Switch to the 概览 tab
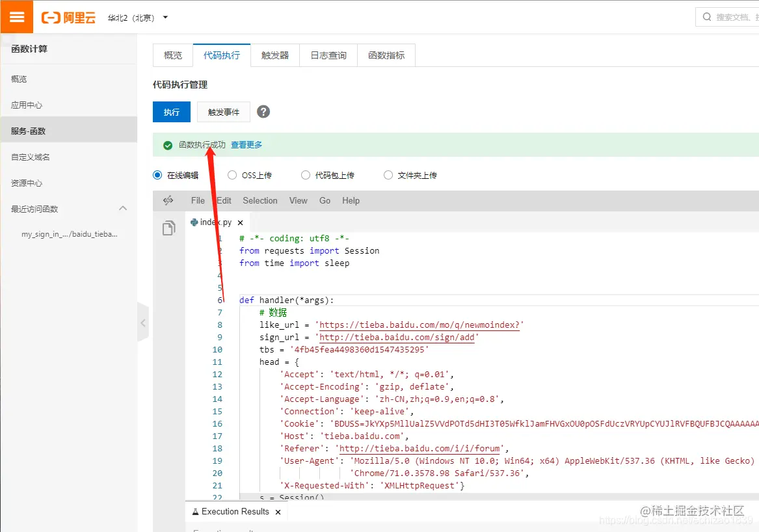 coord(173,55)
